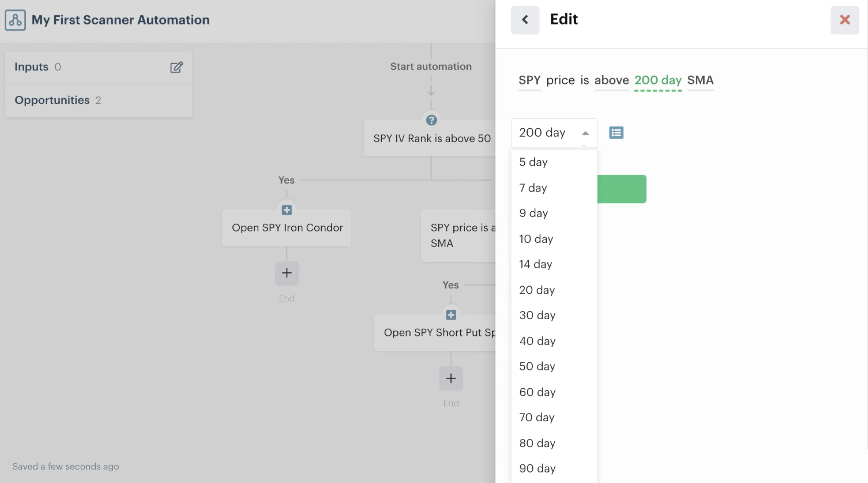The width and height of the screenshot is (868, 483).
Task: Set the period to 90 day
Action: pyautogui.click(x=554, y=468)
